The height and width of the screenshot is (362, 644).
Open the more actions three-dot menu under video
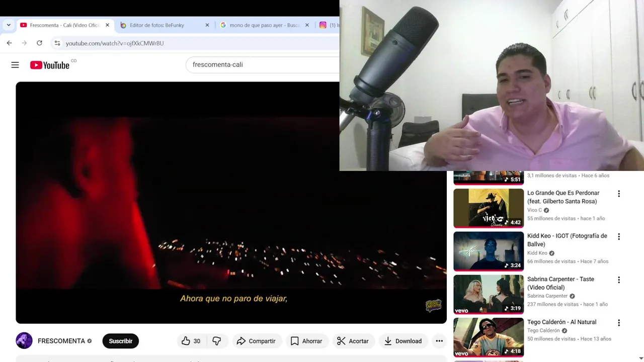tap(439, 341)
